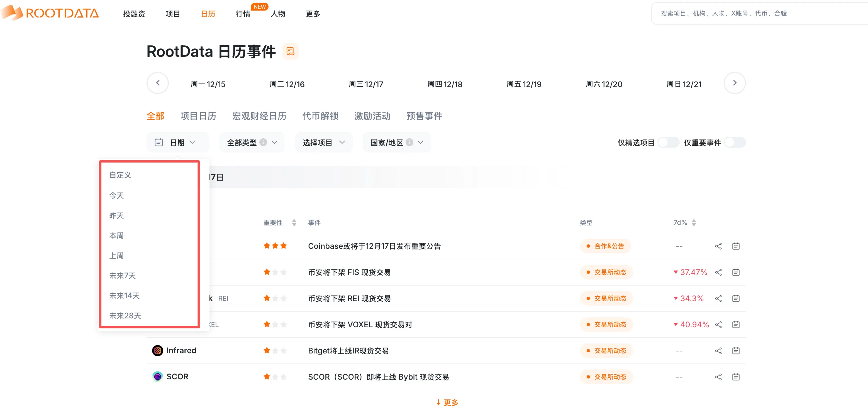This screenshot has width=868, height=408.
Task: Click share icon on Coinbase event row
Action: pyautogui.click(x=718, y=246)
